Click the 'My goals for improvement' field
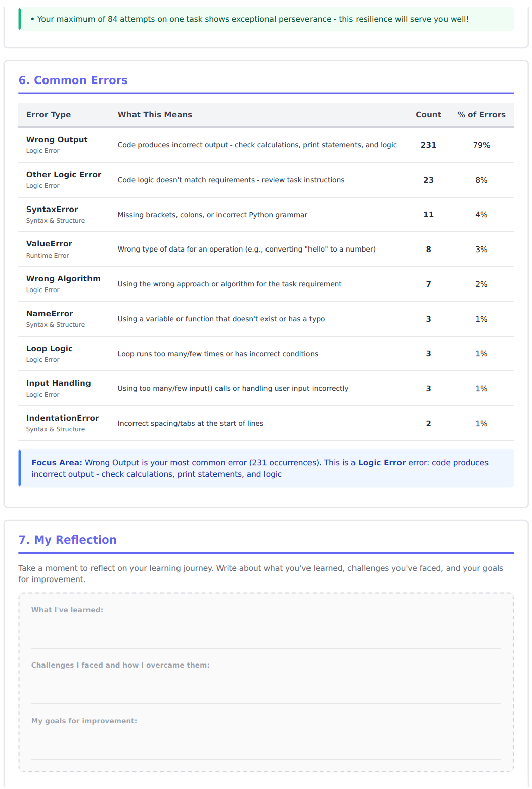The image size is (532, 789). click(x=266, y=743)
